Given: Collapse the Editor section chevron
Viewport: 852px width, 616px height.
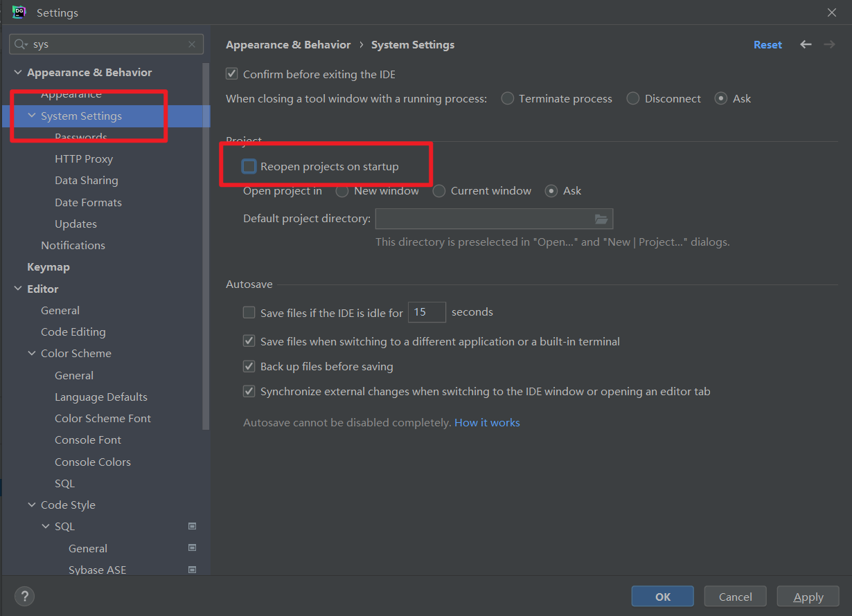Looking at the screenshot, I should 18,289.
